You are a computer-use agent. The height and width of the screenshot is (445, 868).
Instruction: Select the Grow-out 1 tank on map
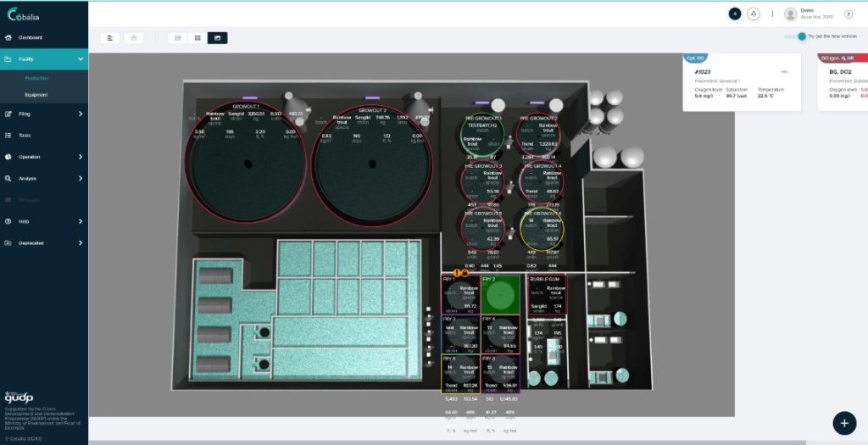247,165
